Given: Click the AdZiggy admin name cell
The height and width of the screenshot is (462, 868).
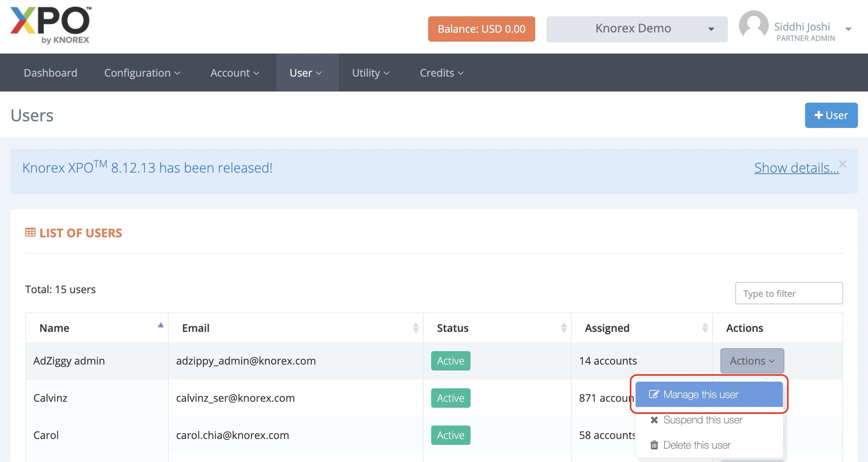Looking at the screenshot, I should pos(97,361).
